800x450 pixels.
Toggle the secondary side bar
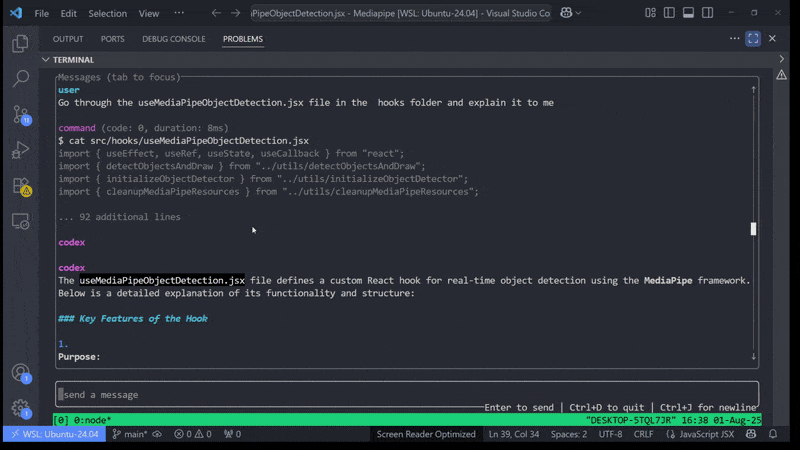tap(707, 13)
